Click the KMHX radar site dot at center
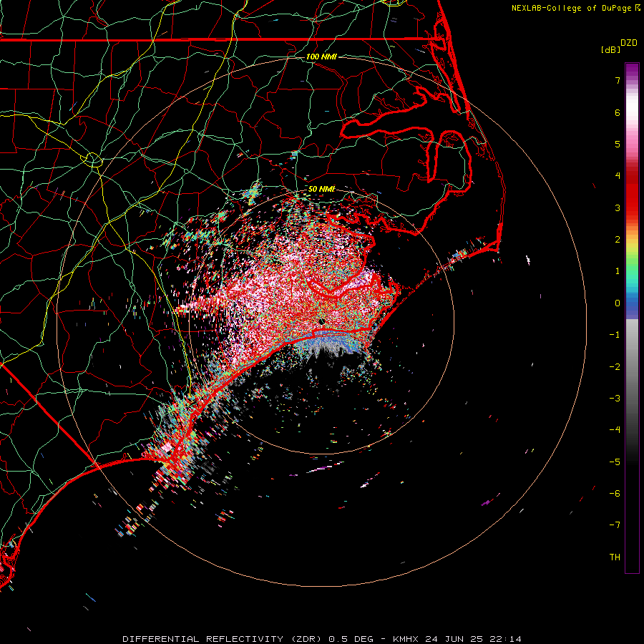 pos(321,321)
